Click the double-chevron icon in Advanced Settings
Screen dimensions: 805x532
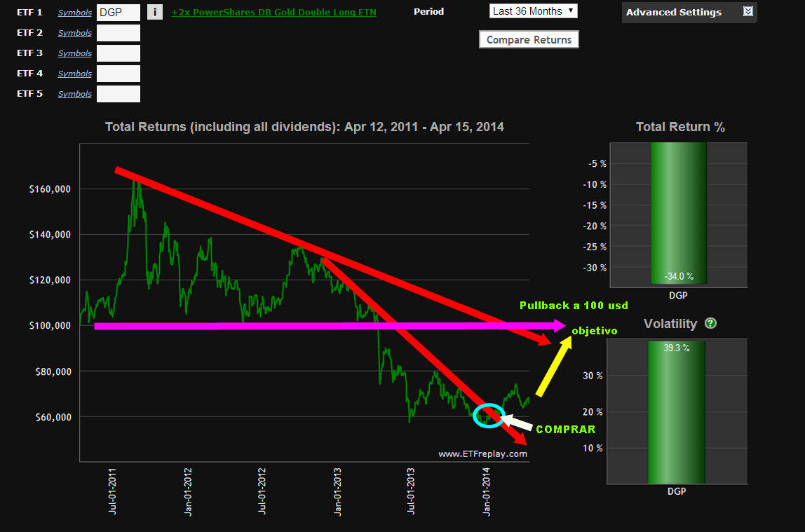(x=747, y=12)
